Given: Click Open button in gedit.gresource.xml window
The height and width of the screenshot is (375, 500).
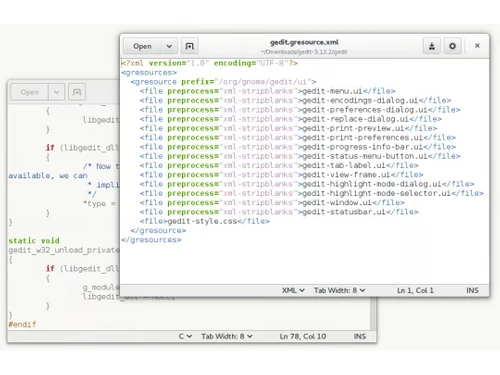Looking at the screenshot, I should [x=142, y=46].
